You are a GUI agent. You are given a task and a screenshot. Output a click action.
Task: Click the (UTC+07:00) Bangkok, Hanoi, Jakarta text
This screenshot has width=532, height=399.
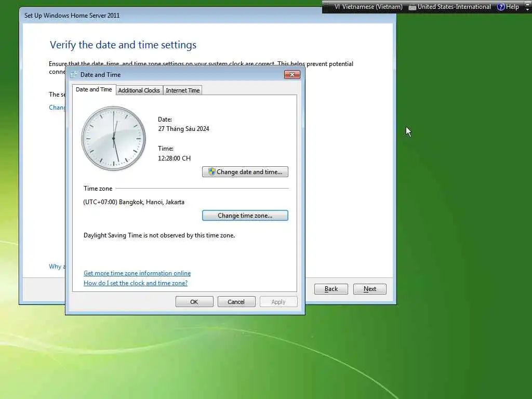point(134,202)
